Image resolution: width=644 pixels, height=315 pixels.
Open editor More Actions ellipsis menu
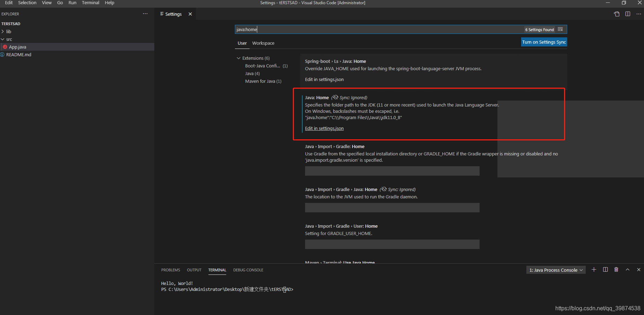click(639, 14)
